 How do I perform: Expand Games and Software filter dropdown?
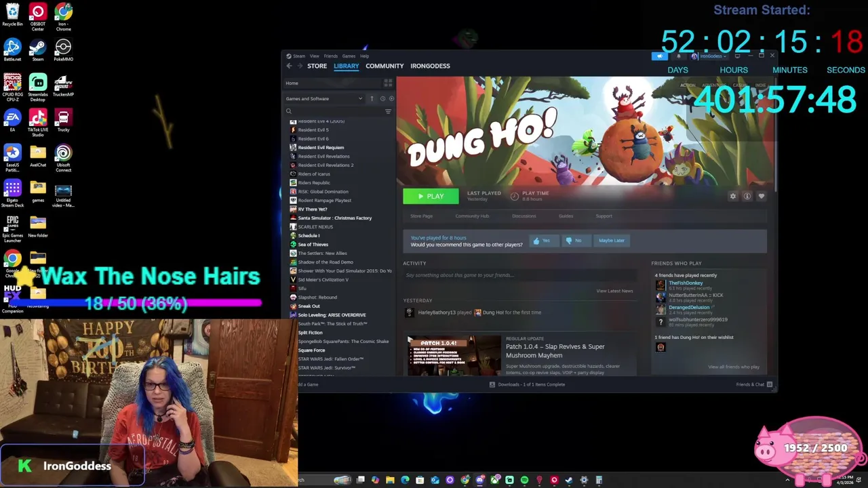click(x=324, y=99)
